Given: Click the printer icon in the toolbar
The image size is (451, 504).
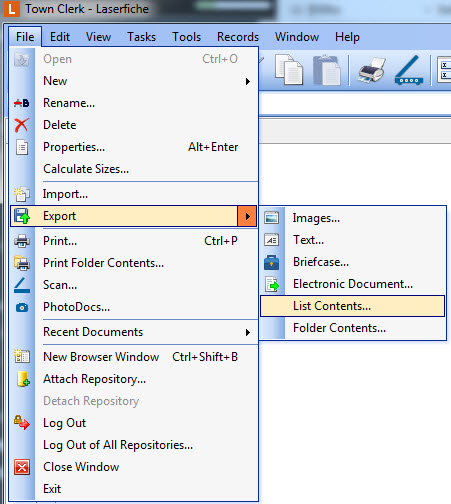Looking at the screenshot, I should point(372,70).
